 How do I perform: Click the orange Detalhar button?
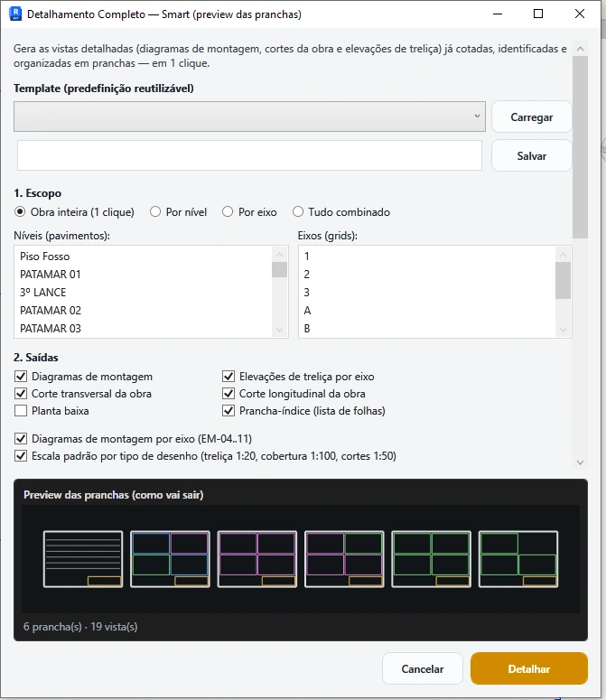(529, 668)
